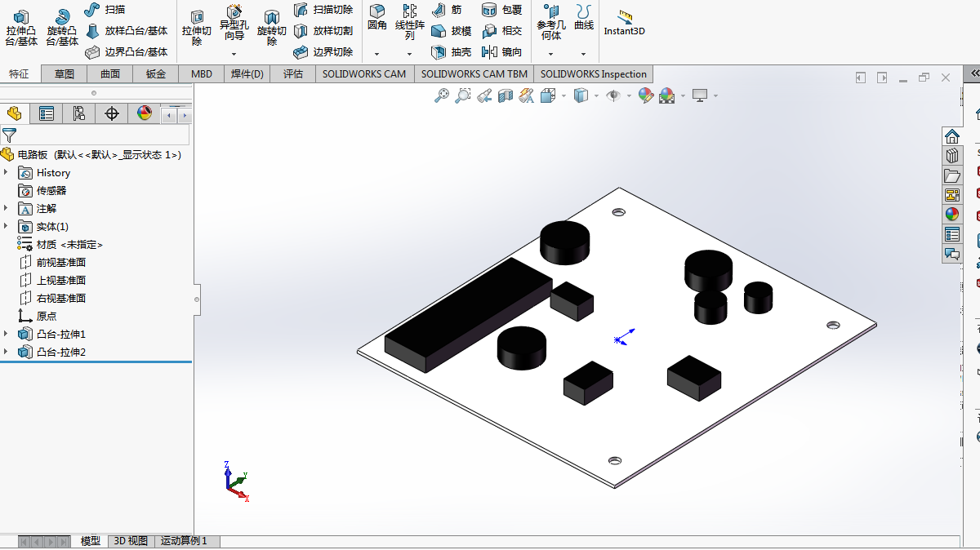Open the Appearances task pane color-ball tab
This screenshot has height=550, width=980.
click(x=952, y=214)
